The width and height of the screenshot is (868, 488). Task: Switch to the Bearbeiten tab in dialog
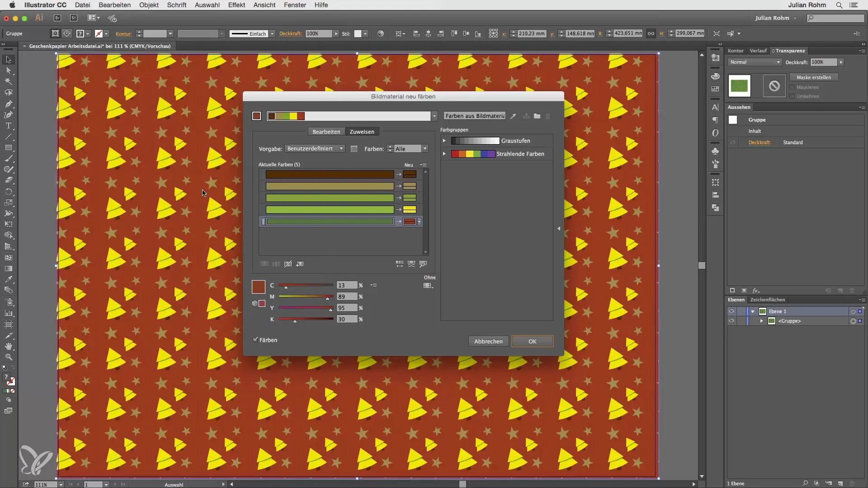(x=326, y=131)
